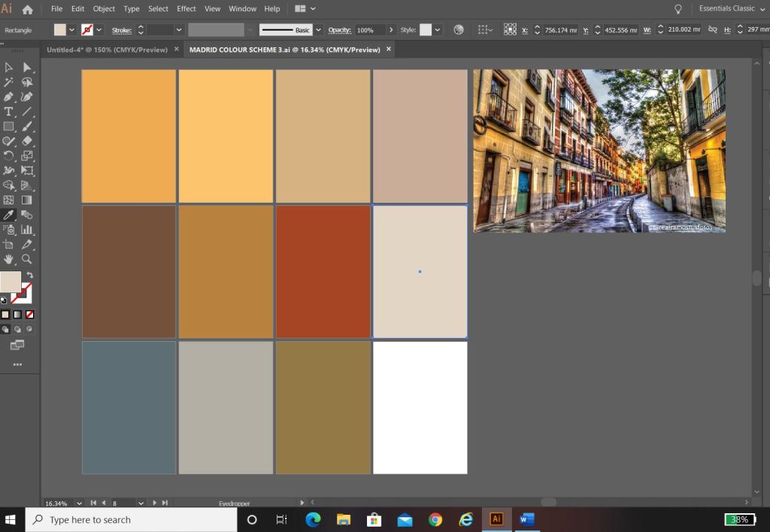
Task: Select the Pen tool
Action: (9, 97)
